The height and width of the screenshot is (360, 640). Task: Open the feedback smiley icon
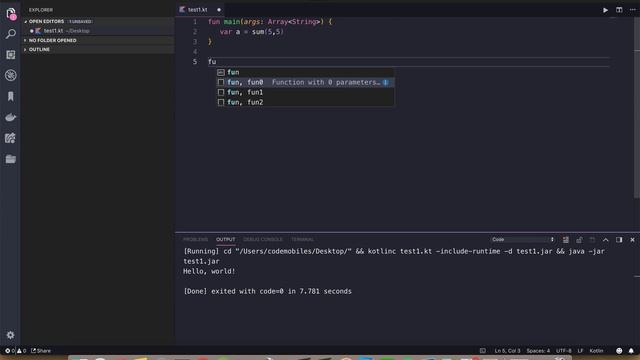[619, 351]
